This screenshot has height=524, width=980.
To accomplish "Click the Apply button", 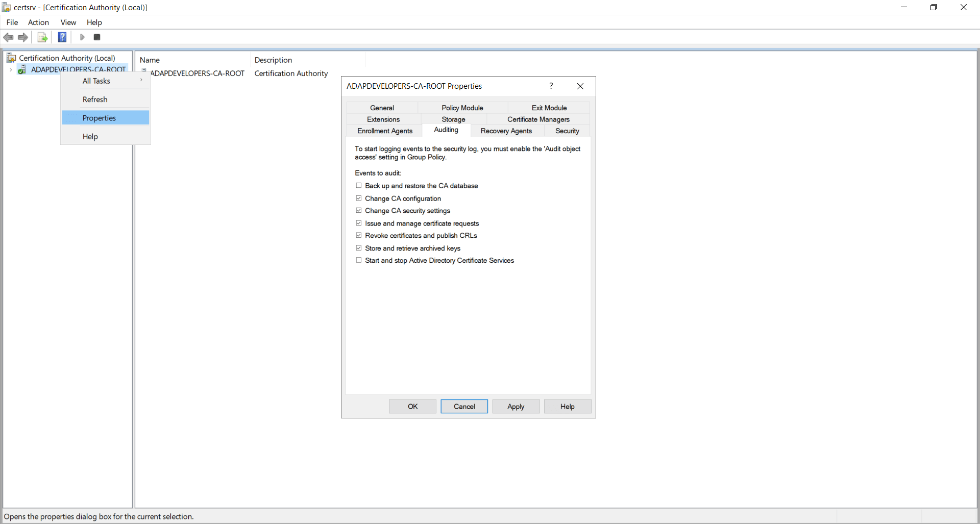I will (x=516, y=407).
